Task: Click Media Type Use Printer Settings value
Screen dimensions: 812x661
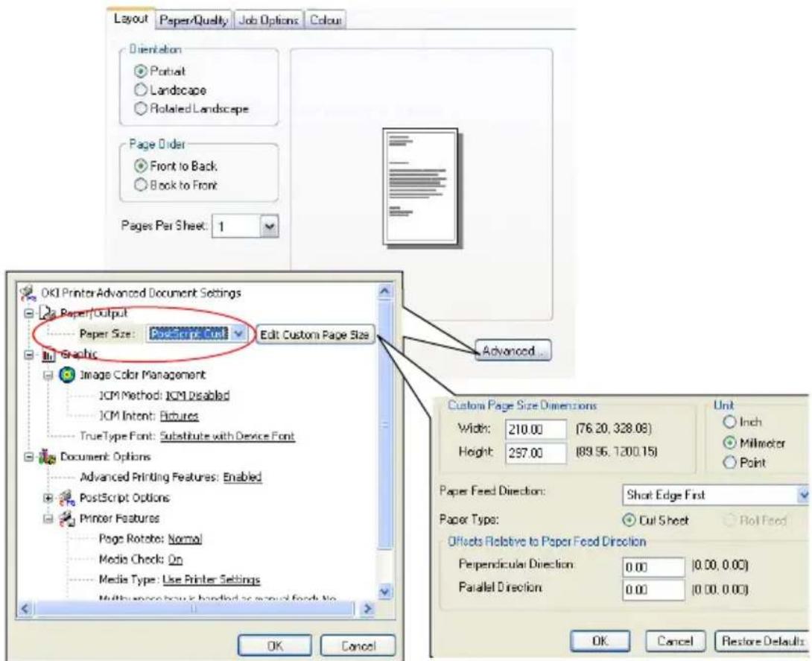Action: click(212, 580)
